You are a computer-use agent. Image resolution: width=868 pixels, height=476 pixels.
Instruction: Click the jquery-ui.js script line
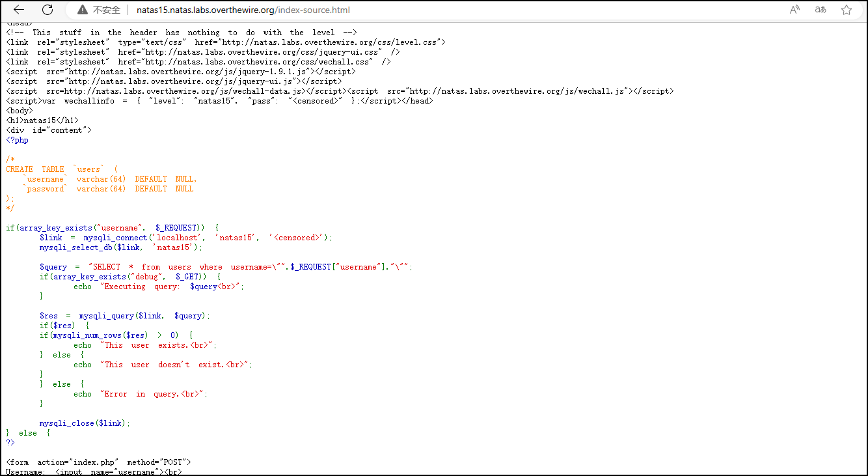tap(174, 81)
